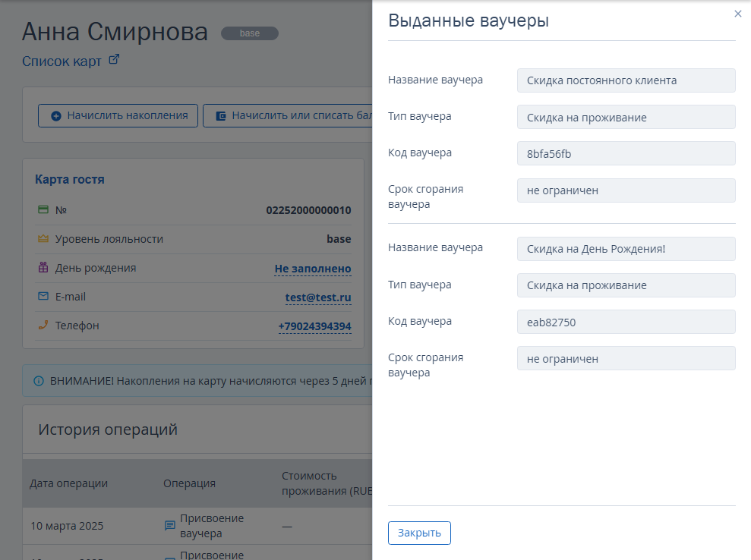The image size is (751, 560).
Task: Click voucher code field eab82750
Action: tap(626, 322)
